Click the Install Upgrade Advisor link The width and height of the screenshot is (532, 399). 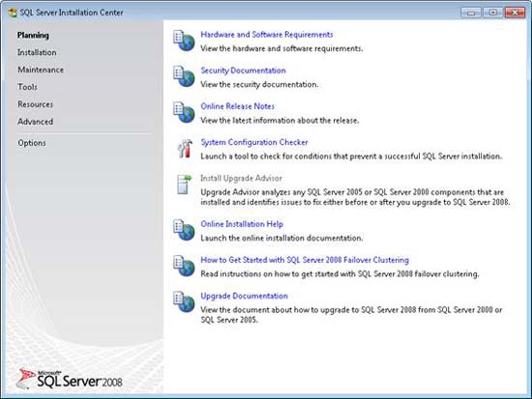[241, 179]
